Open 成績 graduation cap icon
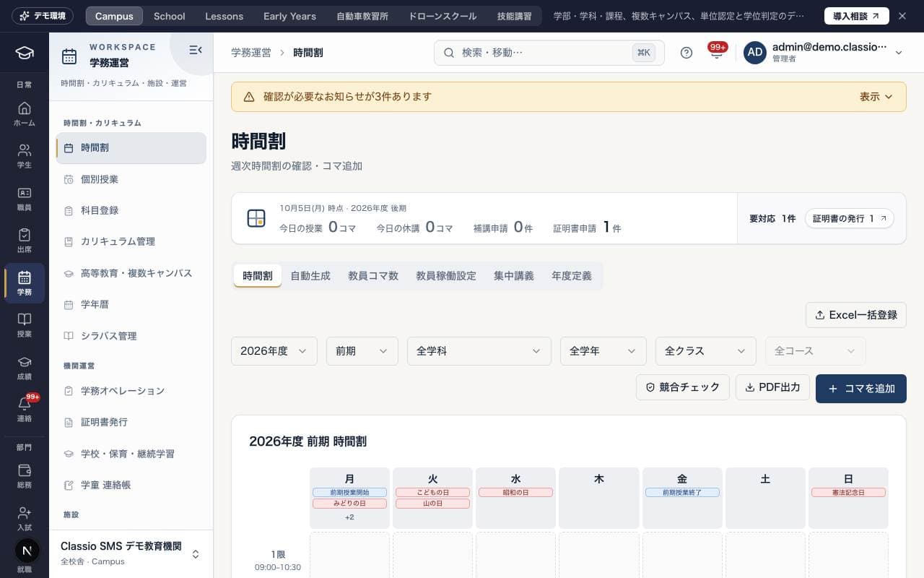 coord(25,368)
